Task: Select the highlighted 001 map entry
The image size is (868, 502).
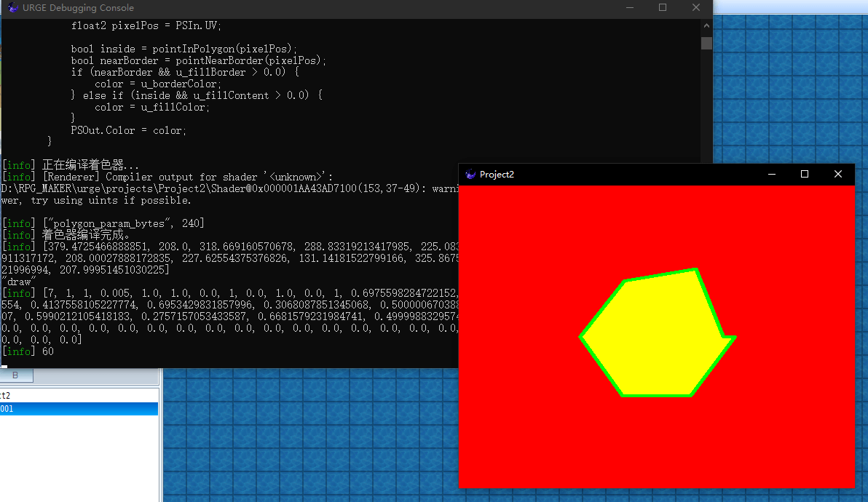Action: 73,409
